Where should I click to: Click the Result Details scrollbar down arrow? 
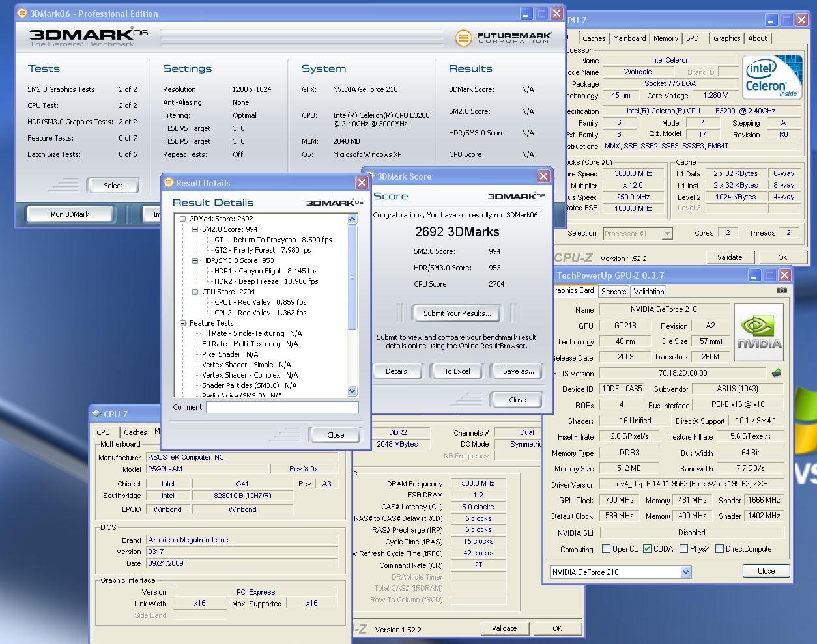352,391
